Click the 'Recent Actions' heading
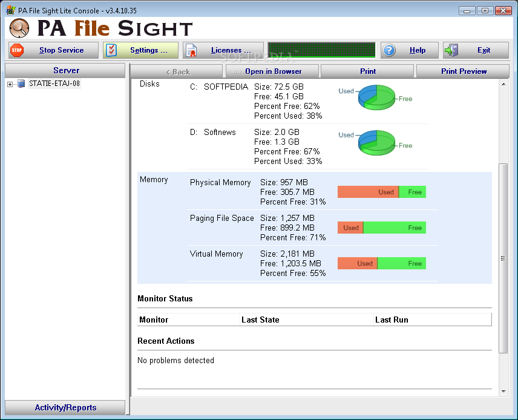Viewport: 518px width, 420px height. pos(166,341)
